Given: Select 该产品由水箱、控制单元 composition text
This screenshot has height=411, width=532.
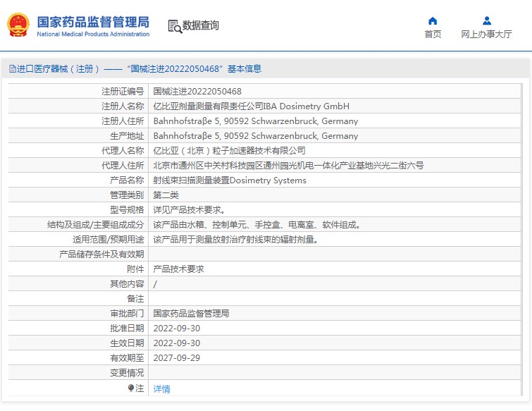Looking at the screenshot, I should click(x=256, y=225).
